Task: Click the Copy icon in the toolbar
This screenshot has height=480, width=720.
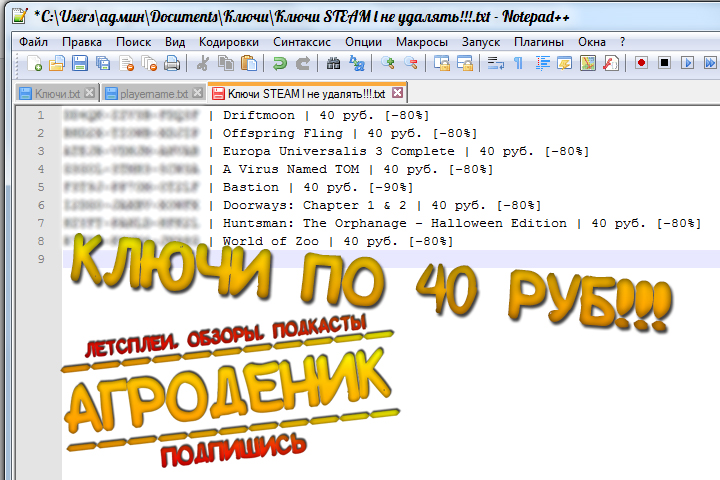Action: click(225, 63)
